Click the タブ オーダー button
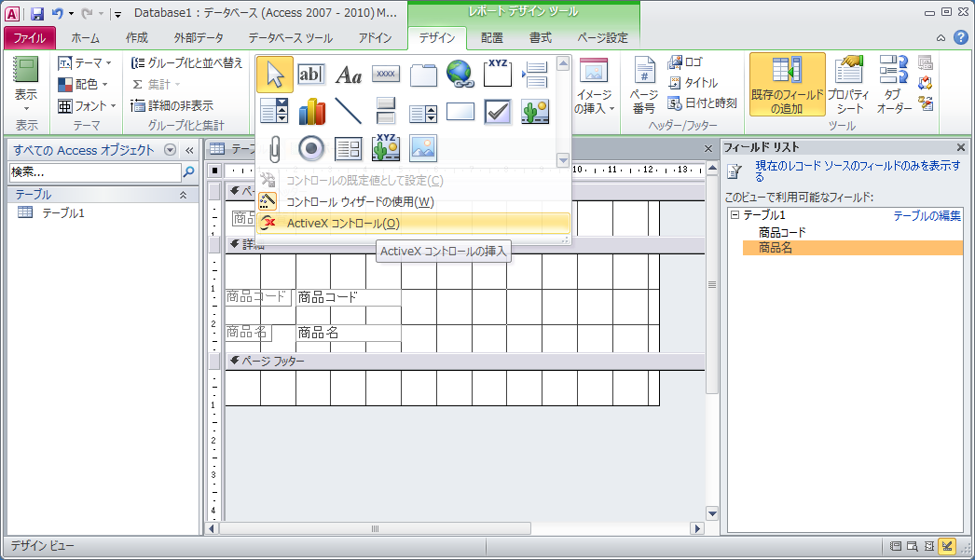Viewport: 975px width, 560px height. click(894, 85)
